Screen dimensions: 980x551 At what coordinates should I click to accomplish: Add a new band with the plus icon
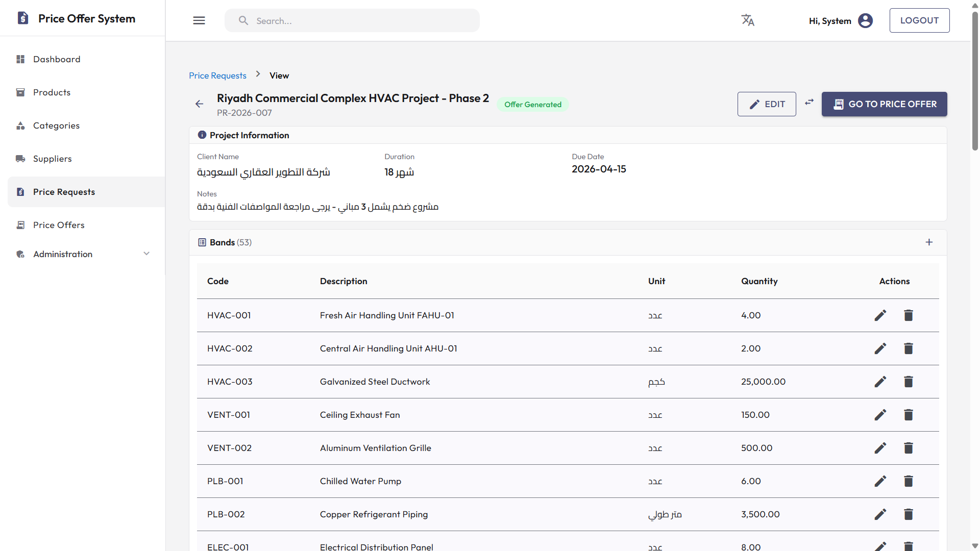pyautogui.click(x=929, y=242)
